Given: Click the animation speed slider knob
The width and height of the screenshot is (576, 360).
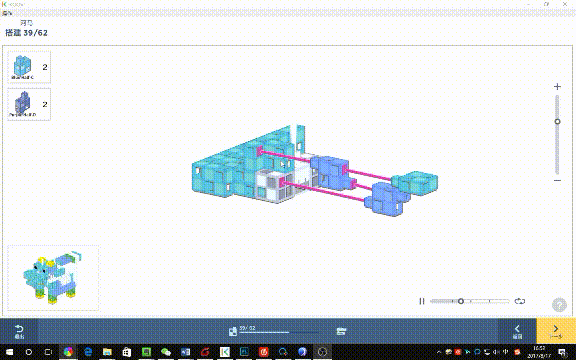Looking at the screenshot, I should click(x=461, y=301).
